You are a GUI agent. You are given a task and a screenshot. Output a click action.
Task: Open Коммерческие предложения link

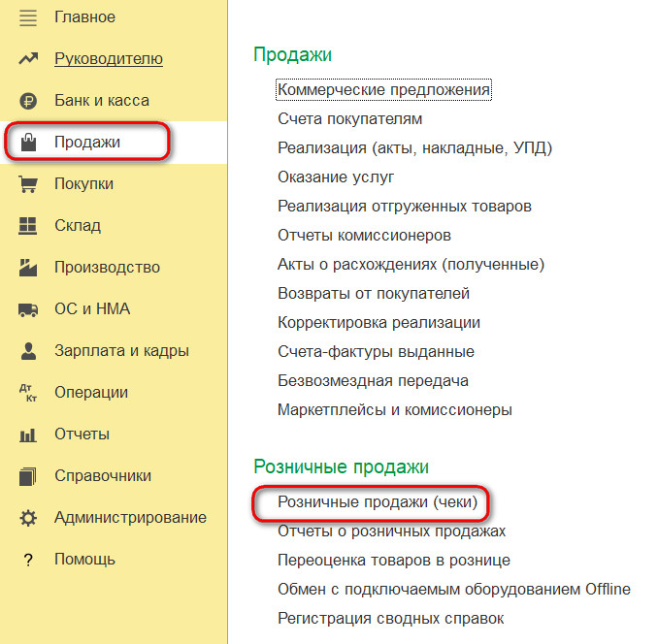pos(383,90)
